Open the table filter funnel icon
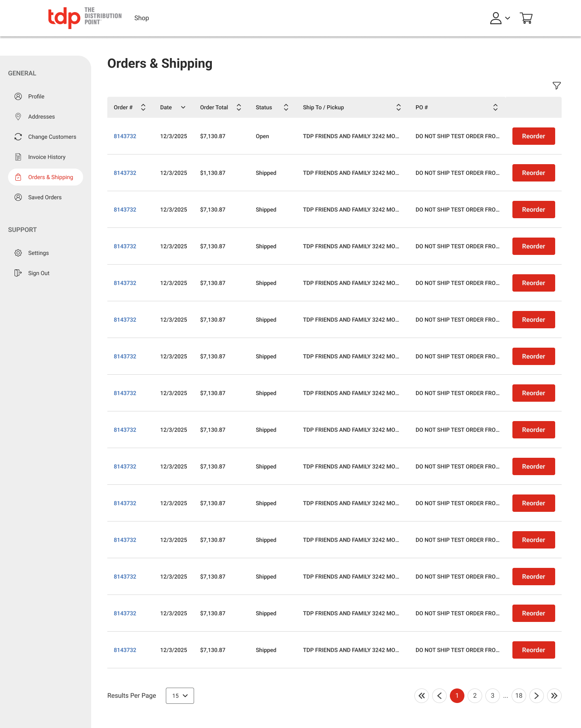Viewport: 581px width, 728px height. pos(556,86)
